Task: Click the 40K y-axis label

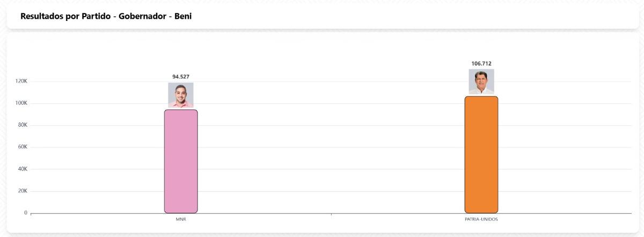Action: point(22,169)
